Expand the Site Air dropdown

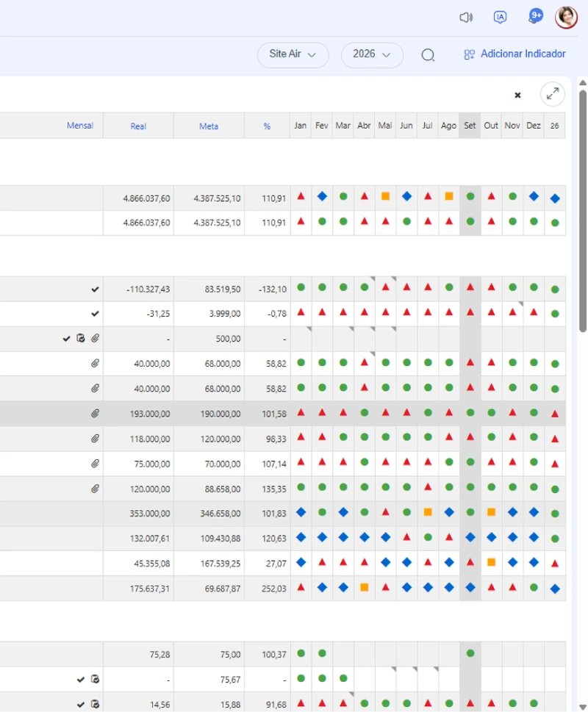(x=293, y=55)
